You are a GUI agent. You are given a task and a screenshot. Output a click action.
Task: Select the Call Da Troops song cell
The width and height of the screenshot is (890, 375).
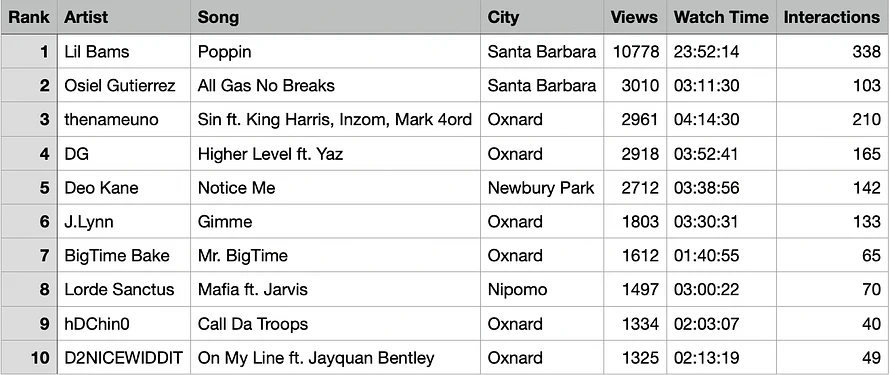point(335,324)
